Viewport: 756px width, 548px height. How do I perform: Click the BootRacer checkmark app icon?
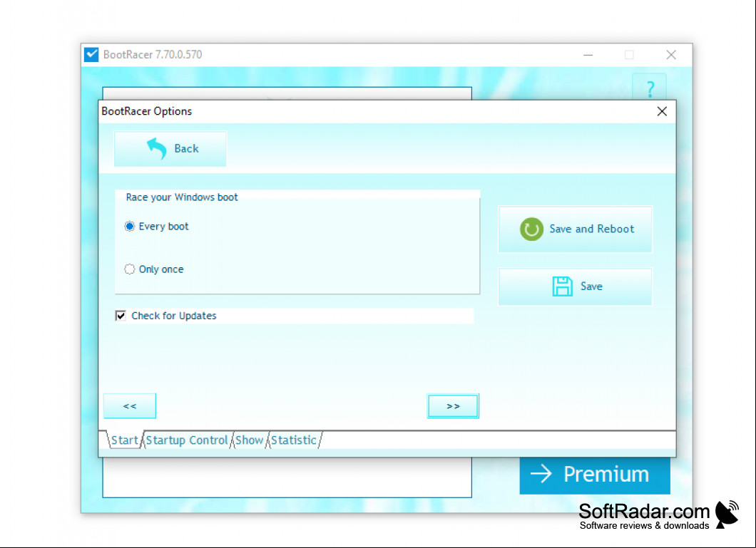(91, 54)
